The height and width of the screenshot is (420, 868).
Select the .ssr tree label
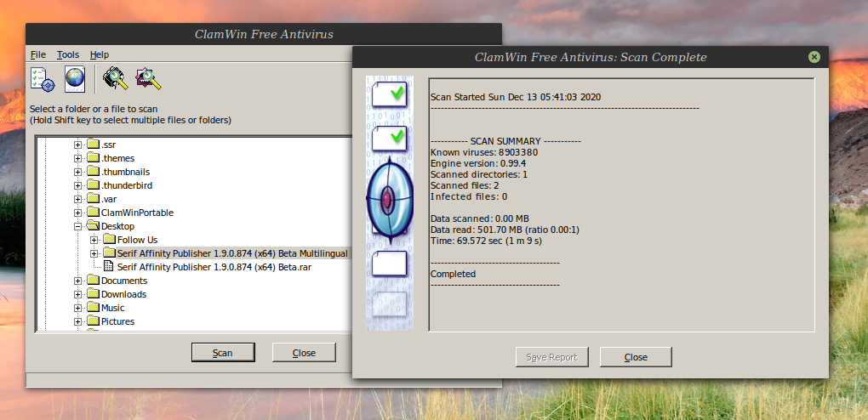109,145
